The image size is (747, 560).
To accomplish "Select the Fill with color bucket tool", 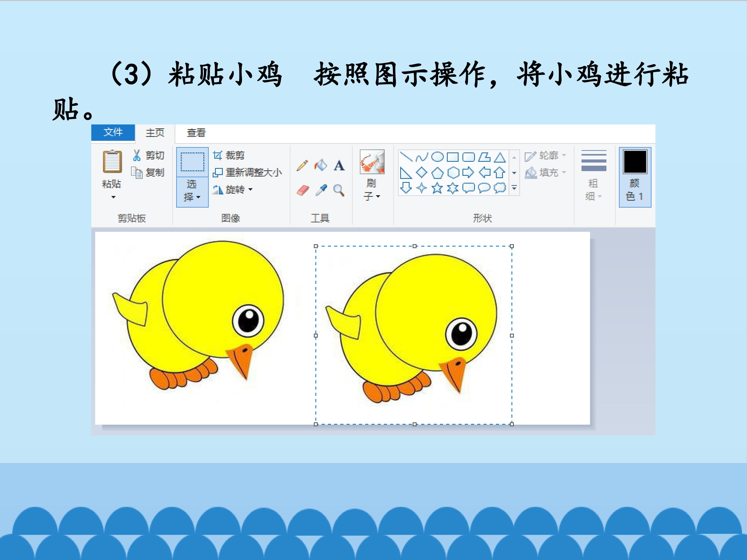I will (321, 165).
